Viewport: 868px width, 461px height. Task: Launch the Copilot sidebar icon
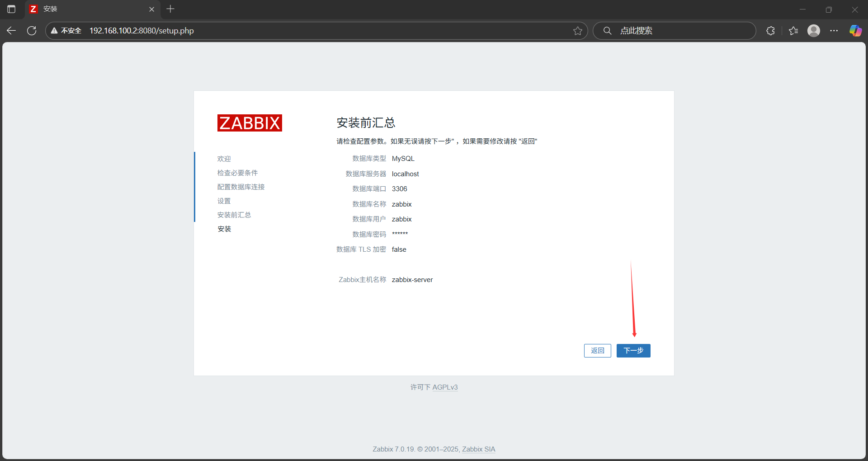pyautogui.click(x=855, y=31)
